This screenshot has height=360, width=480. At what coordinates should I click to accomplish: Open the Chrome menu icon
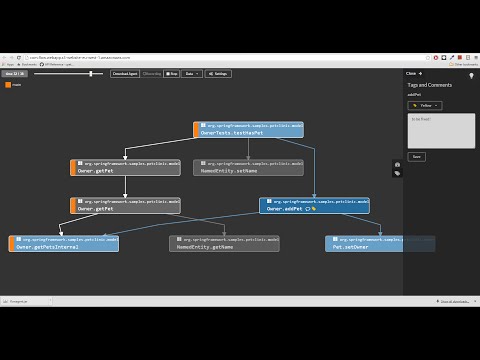(476, 58)
